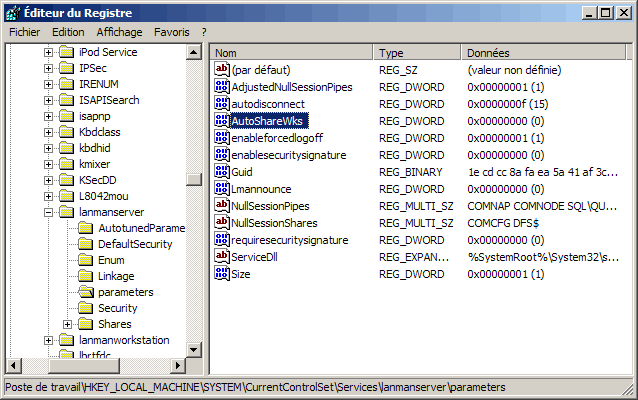This screenshot has height=400, width=638.
Task: Open the Favoris menu
Action: pyautogui.click(x=171, y=32)
